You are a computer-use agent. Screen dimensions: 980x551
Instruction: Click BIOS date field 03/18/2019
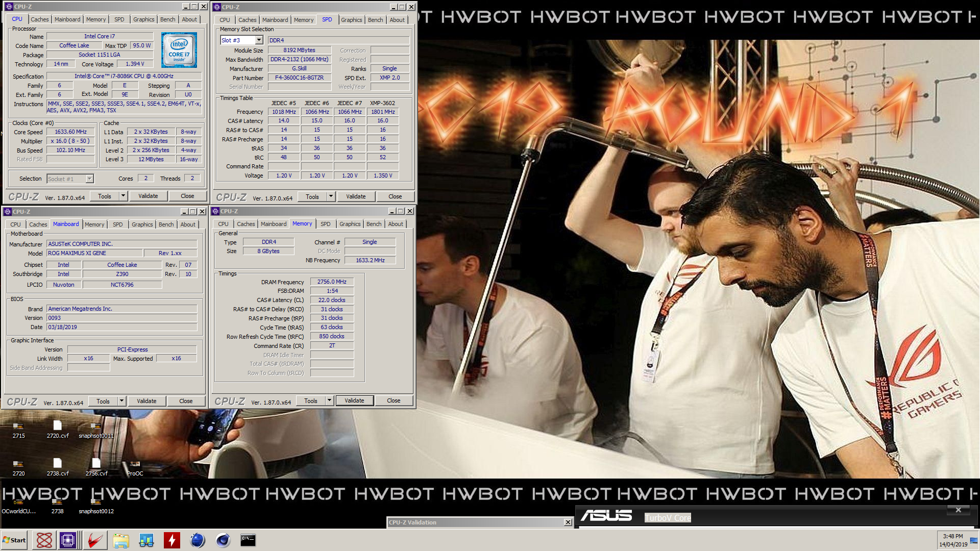pos(121,327)
